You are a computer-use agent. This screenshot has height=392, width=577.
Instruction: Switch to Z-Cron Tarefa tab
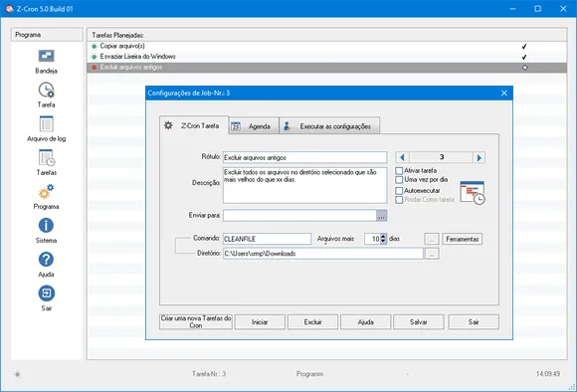(194, 125)
